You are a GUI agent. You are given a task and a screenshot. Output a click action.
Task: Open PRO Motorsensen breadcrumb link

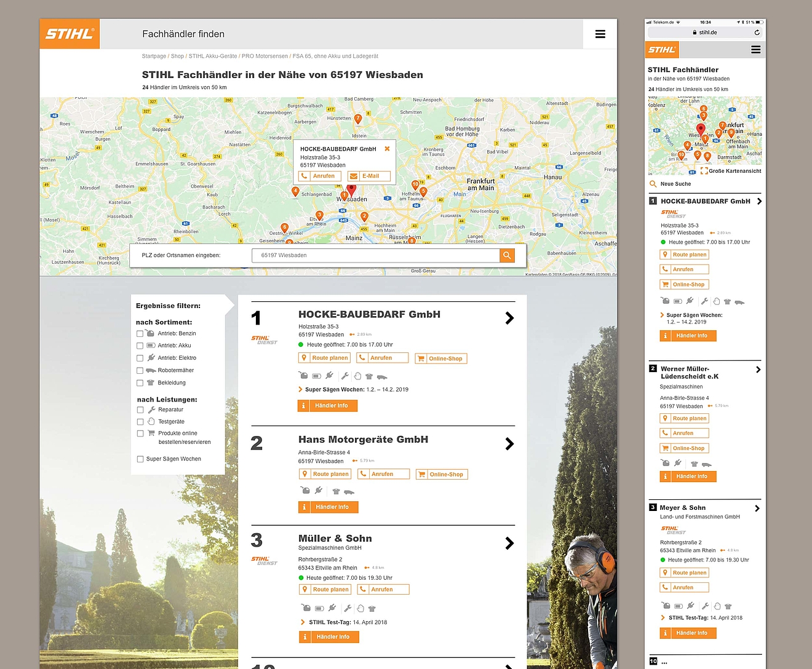point(265,56)
